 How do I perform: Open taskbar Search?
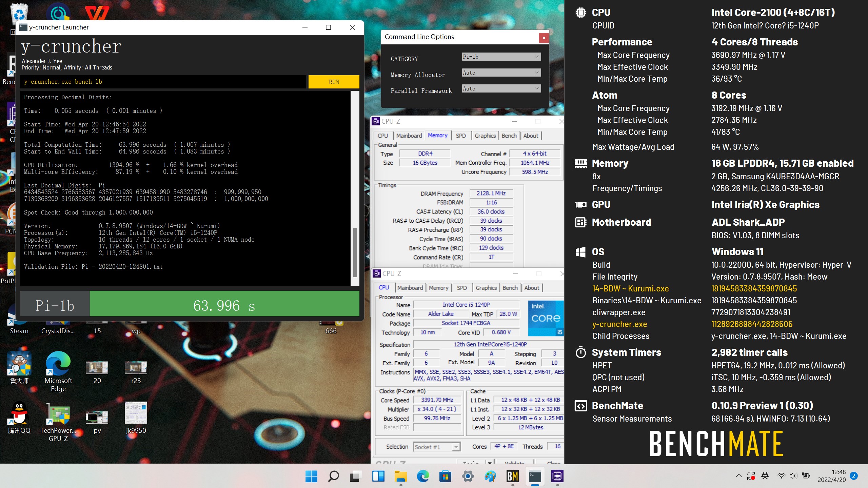point(334,476)
